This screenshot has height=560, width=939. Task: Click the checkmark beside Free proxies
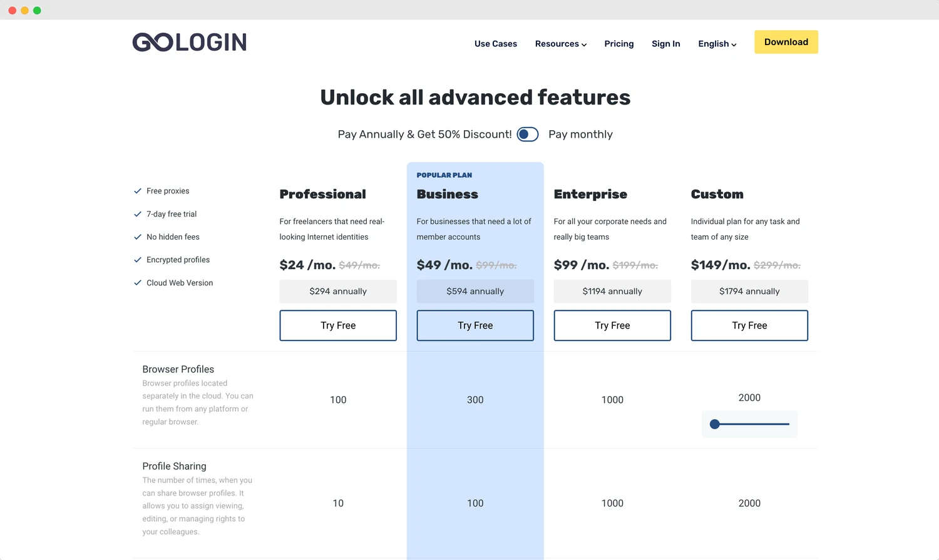click(138, 191)
